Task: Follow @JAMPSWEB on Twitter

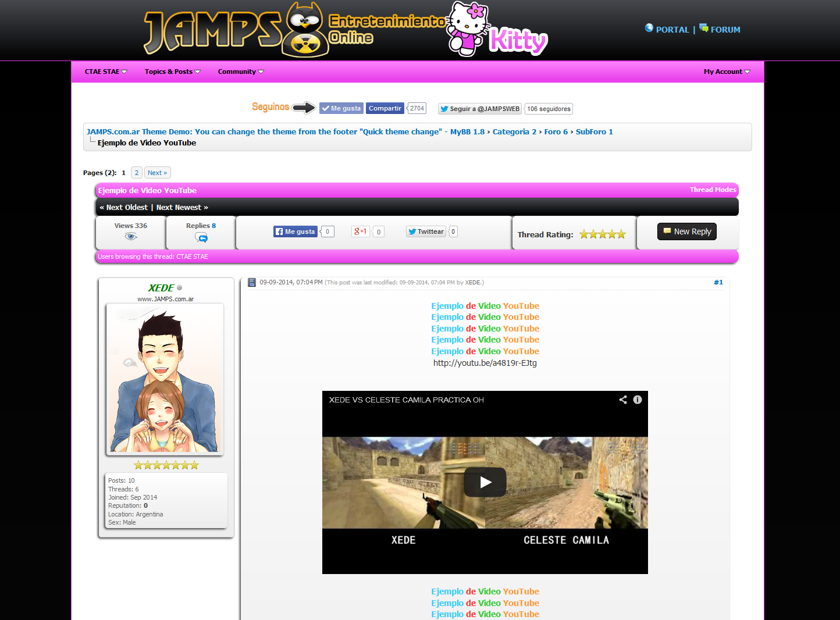Action: click(479, 109)
